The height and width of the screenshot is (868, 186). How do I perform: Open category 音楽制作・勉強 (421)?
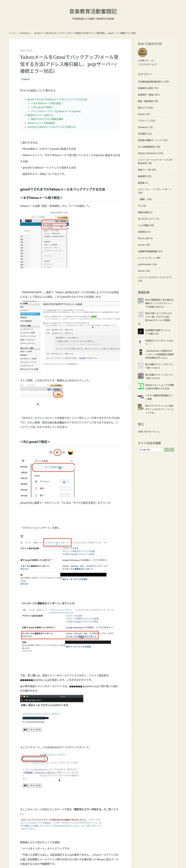[x=148, y=95]
